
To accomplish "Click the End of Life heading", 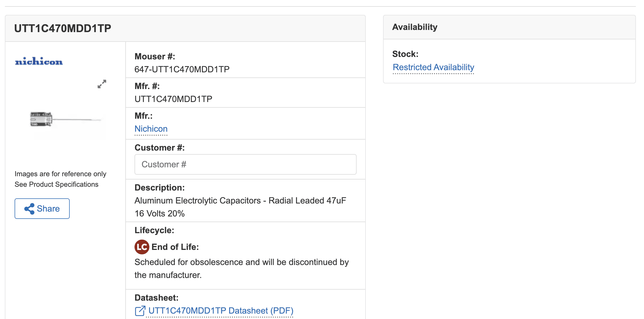I will tap(175, 247).
